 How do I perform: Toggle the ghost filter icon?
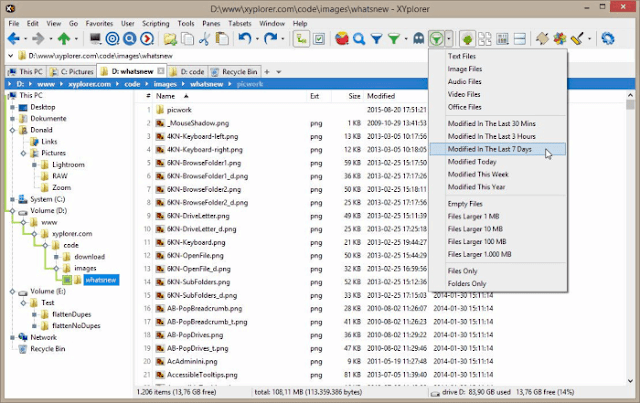click(419, 39)
